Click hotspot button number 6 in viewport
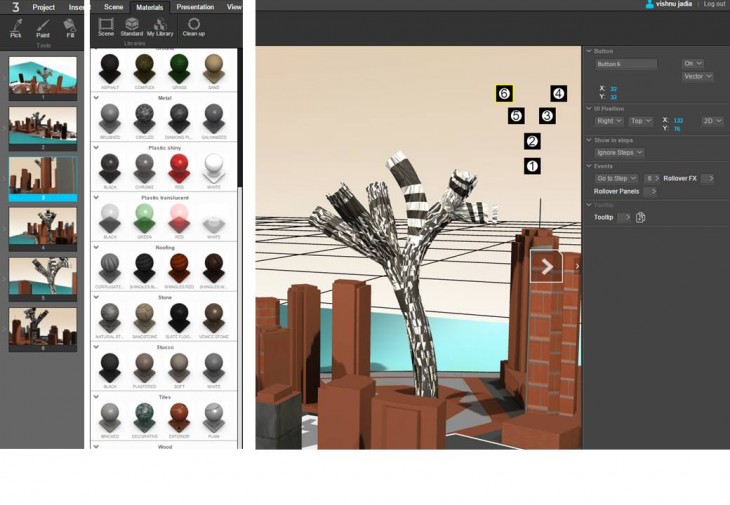Image resolution: width=730 pixels, height=505 pixels. (504, 94)
